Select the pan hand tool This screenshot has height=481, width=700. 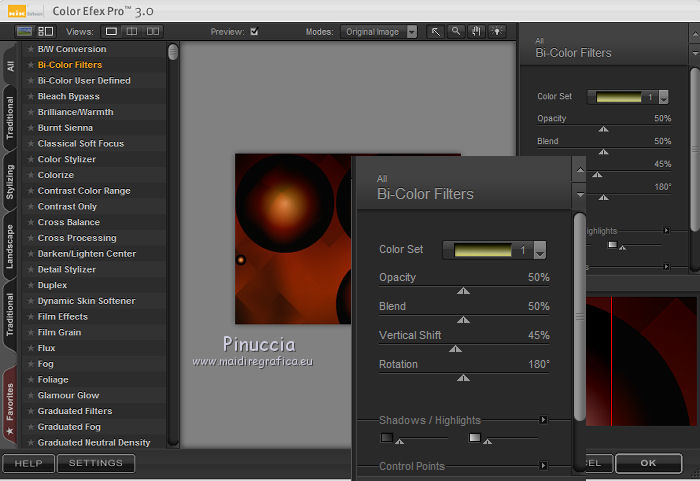click(475, 32)
